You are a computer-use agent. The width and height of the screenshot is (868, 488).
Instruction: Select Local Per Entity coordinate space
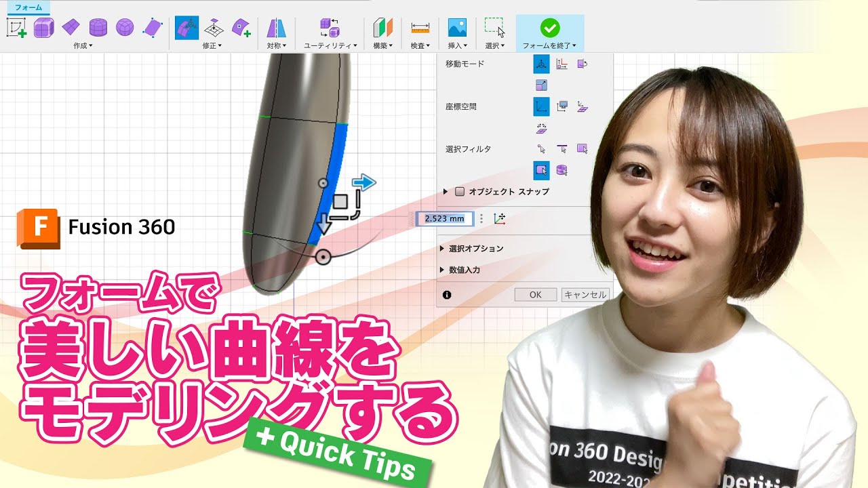[541, 127]
